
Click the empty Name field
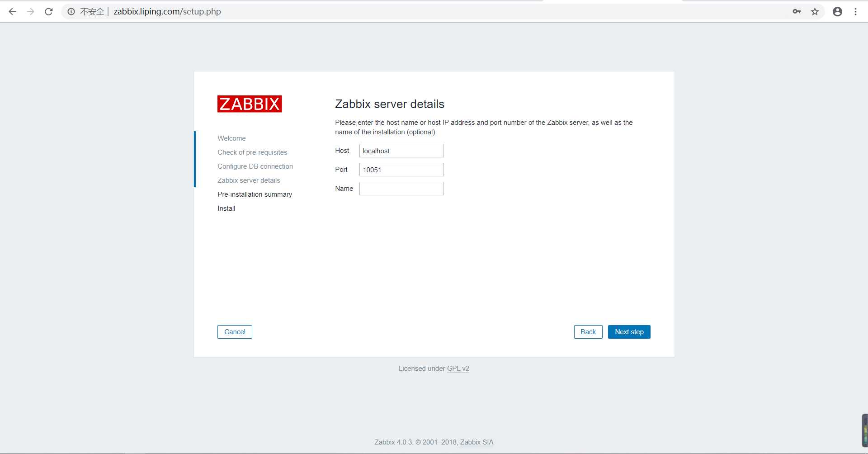401,189
